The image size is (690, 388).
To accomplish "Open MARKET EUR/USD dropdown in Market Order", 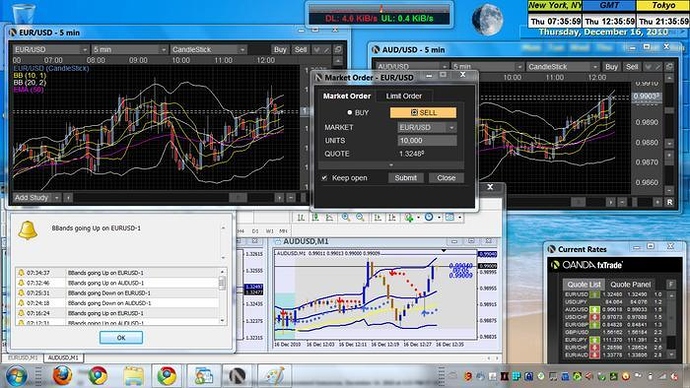I will pos(426,127).
